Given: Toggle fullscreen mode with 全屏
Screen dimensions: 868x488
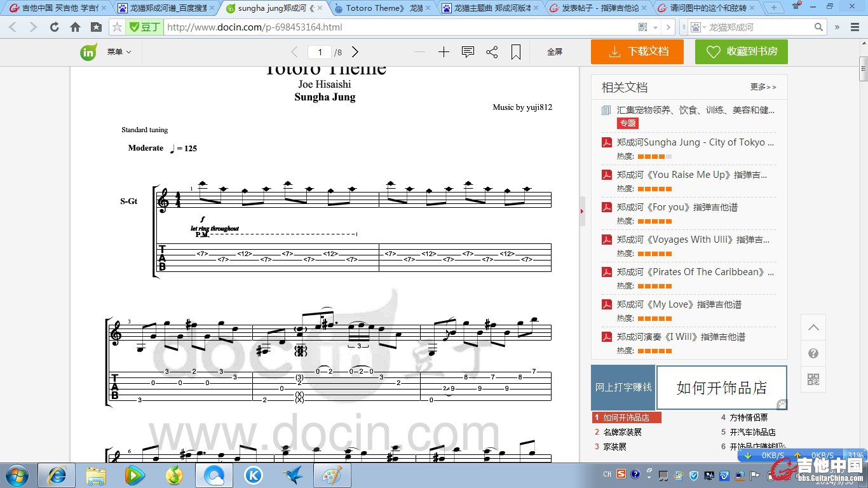Looking at the screenshot, I should (x=555, y=52).
